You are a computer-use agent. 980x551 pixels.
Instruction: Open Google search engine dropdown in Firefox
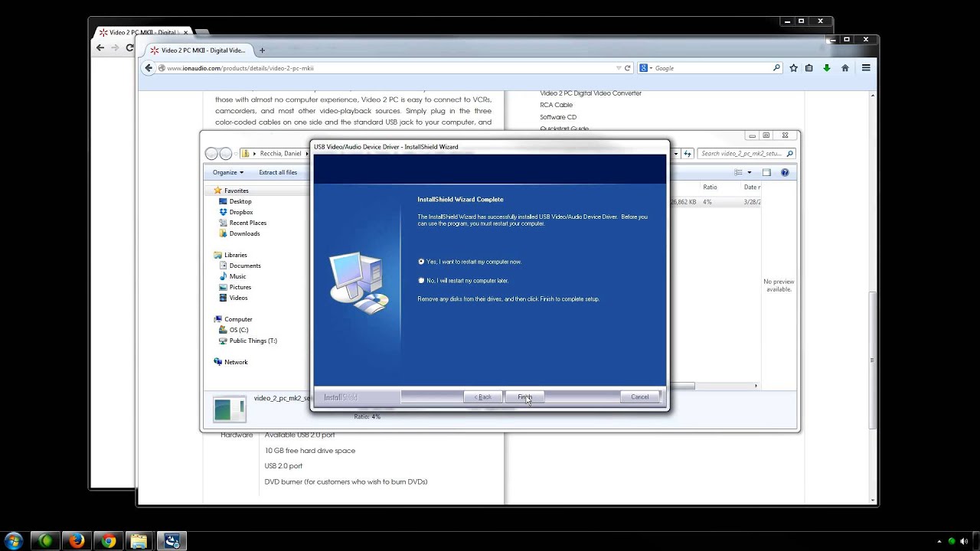pos(645,68)
